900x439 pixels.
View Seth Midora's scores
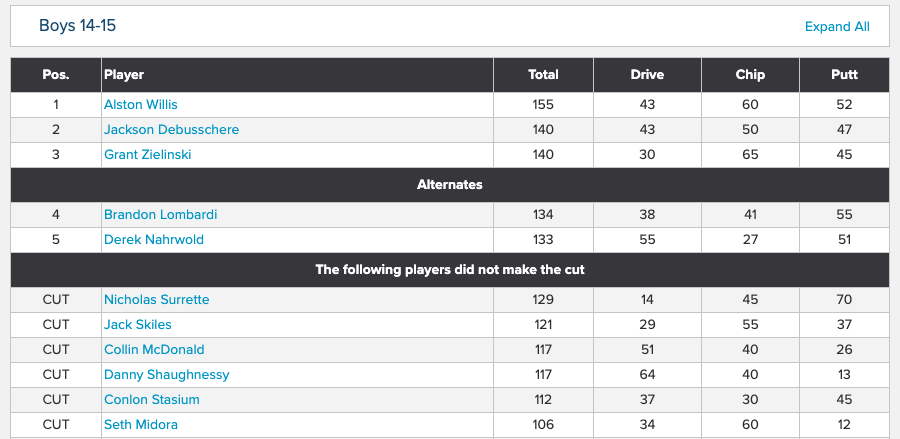141,425
